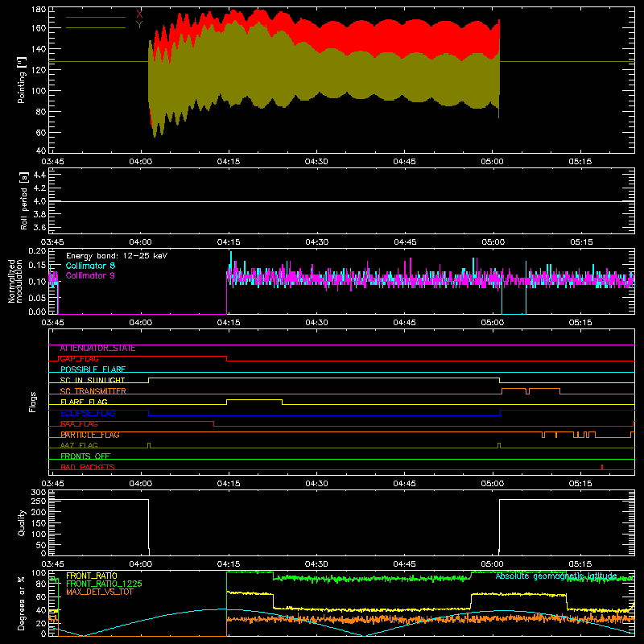Click the olive Y legend line
The height and width of the screenshot is (644, 644).
96,27
